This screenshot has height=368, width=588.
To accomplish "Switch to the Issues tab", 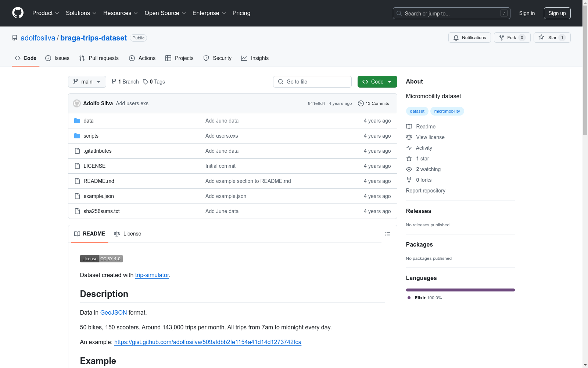I will [x=57, y=58].
